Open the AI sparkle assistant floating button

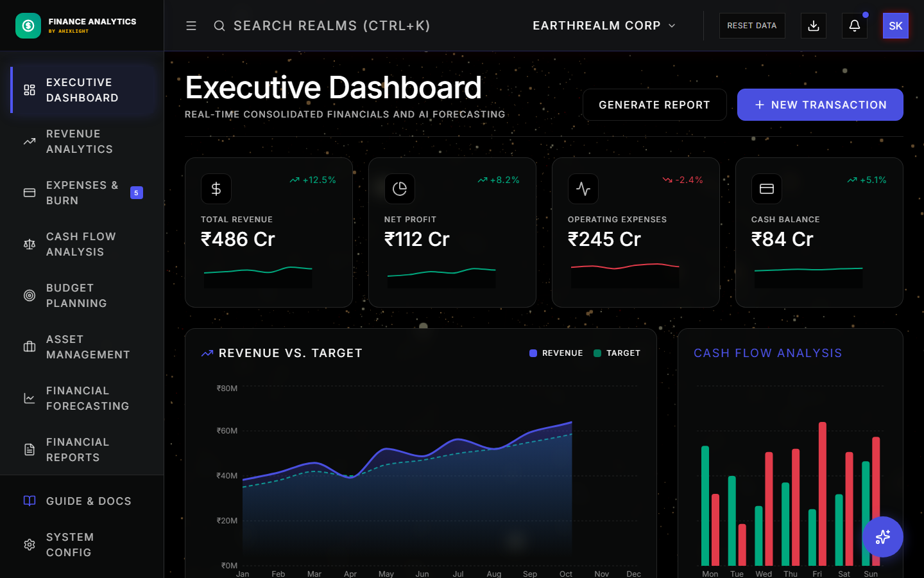883,537
